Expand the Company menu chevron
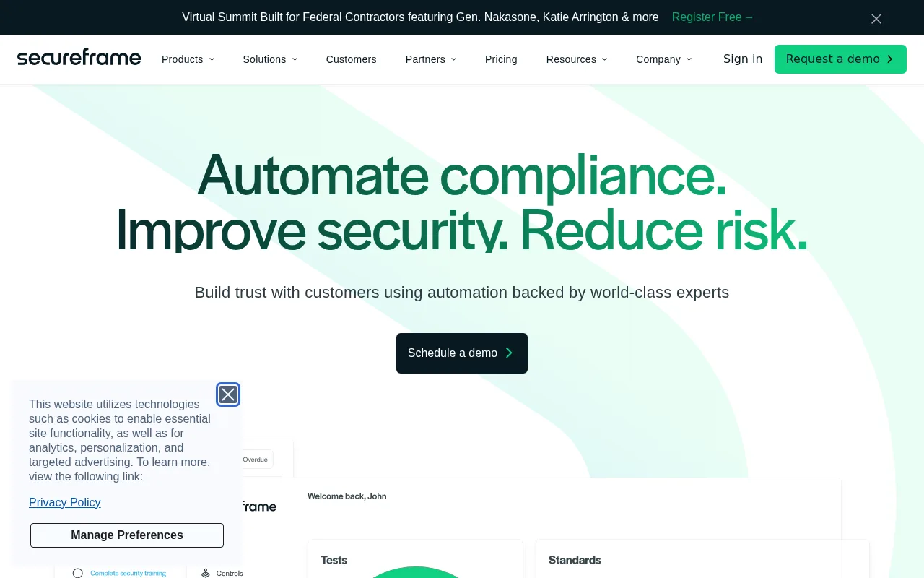The width and height of the screenshot is (924, 578). coord(689,59)
